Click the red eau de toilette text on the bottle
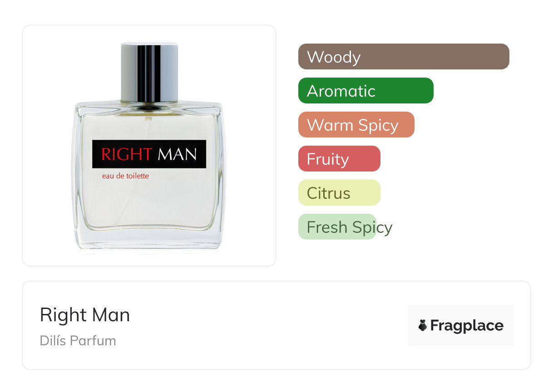The height and width of the screenshot is (392, 553). pyautogui.click(x=126, y=176)
